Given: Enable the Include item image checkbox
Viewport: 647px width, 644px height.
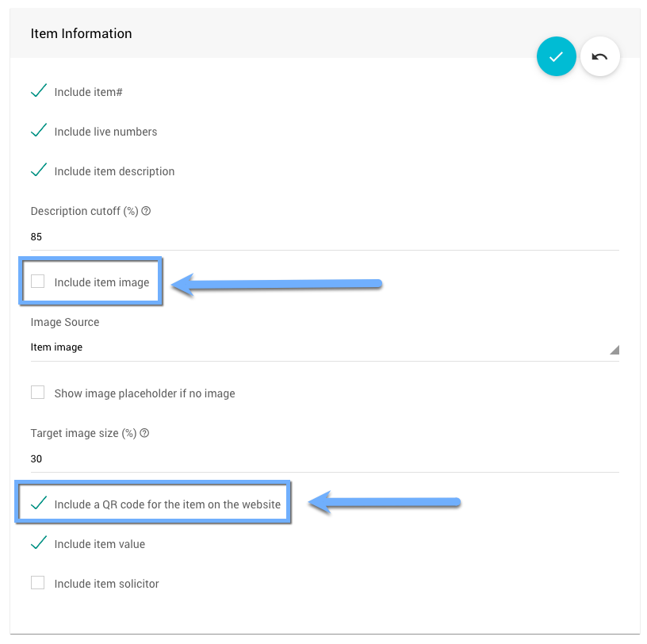Looking at the screenshot, I should click(x=38, y=282).
